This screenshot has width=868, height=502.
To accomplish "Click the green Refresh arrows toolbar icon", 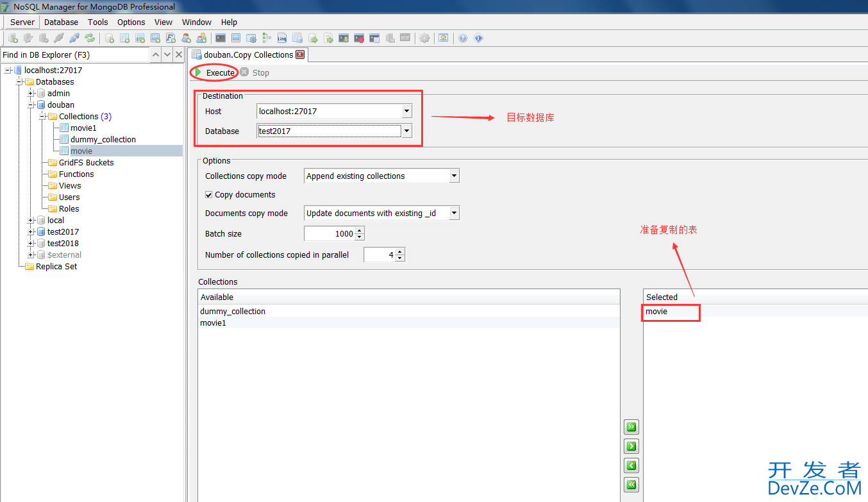I will point(90,38).
